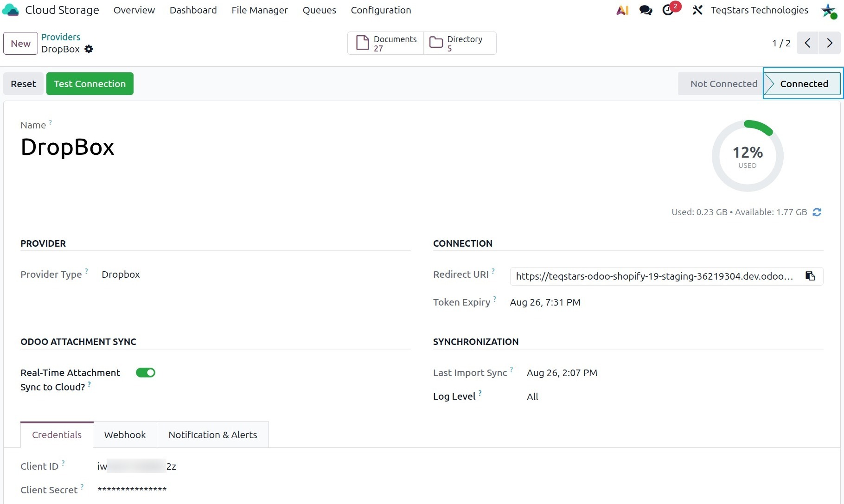Switch to the Notification & Alerts tab
The image size is (844, 504).
213,435
